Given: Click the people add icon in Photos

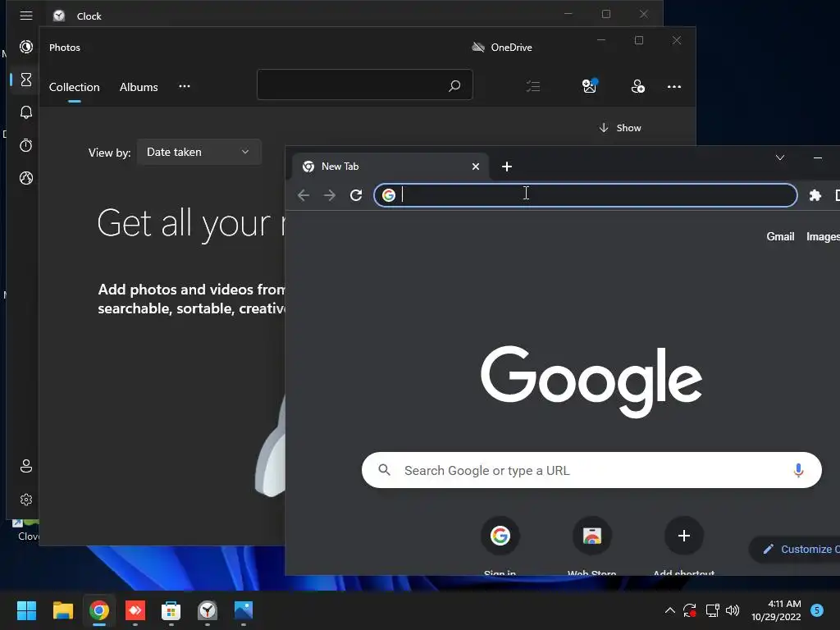Looking at the screenshot, I should 637,85.
